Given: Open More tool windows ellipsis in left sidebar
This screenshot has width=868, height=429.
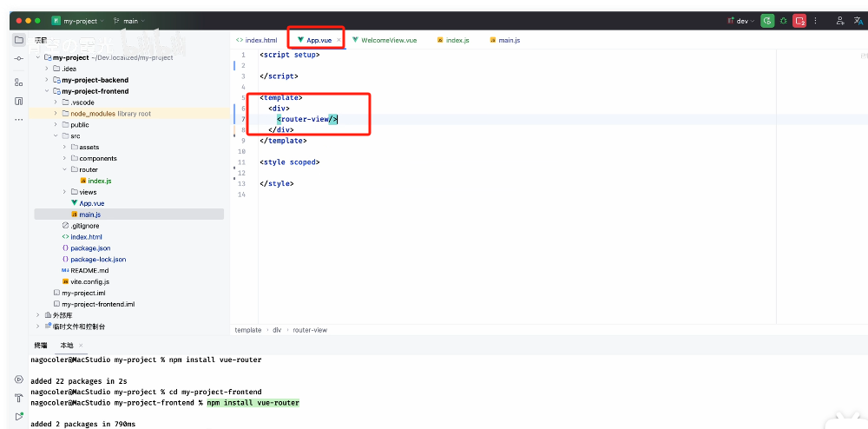Looking at the screenshot, I should pyautogui.click(x=19, y=119).
